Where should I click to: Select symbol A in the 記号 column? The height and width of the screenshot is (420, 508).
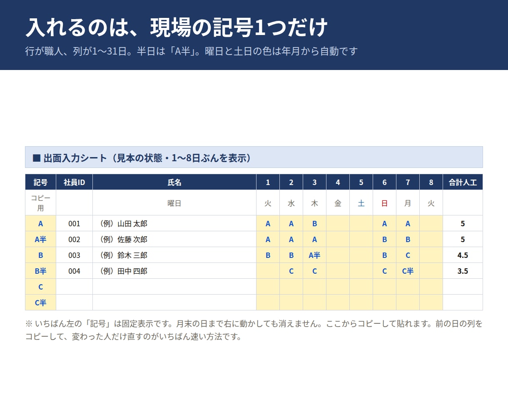coord(40,223)
